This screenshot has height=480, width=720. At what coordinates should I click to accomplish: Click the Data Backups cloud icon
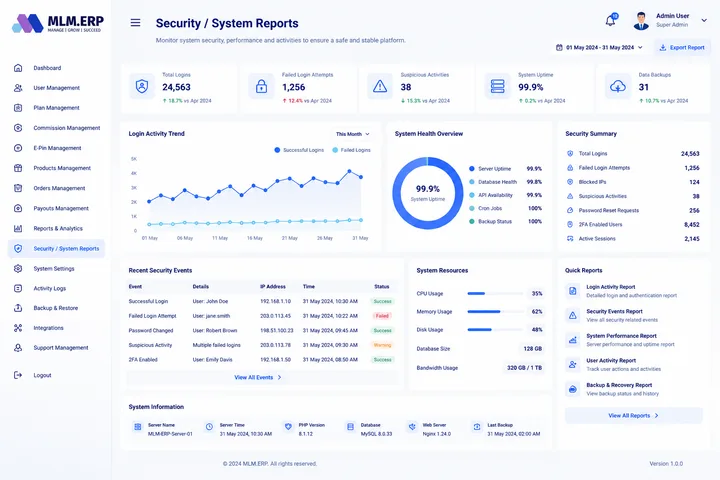pyautogui.click(x=618, y=86)
